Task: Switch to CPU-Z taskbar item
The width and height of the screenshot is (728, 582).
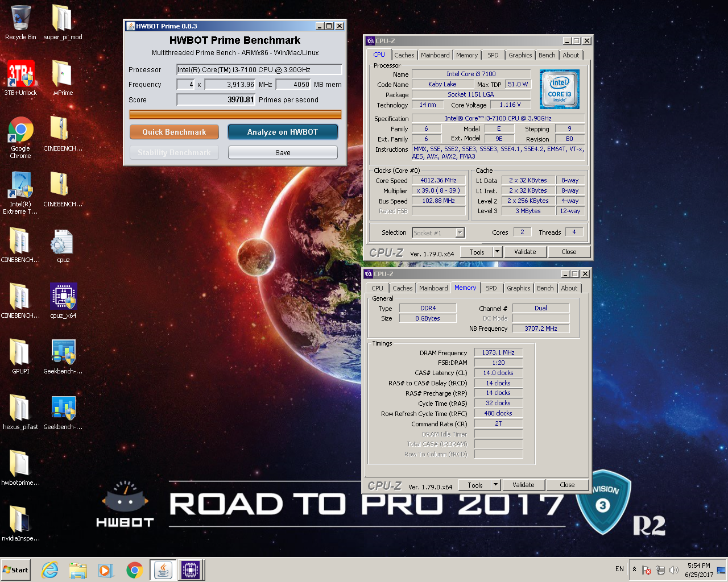Action: [191, 570]
